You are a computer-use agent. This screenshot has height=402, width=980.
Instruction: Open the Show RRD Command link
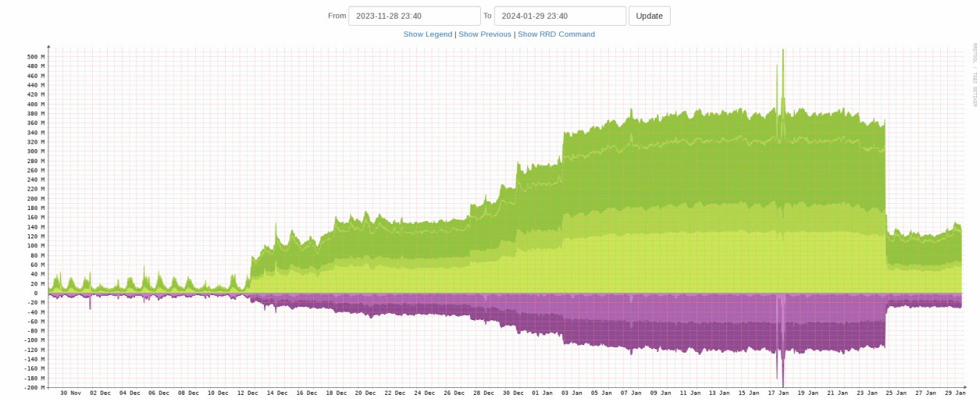pyautogui.click(x=556, y=34)
